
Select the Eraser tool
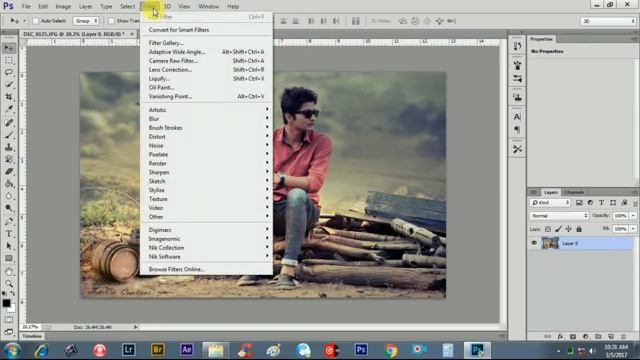point(9,171)
